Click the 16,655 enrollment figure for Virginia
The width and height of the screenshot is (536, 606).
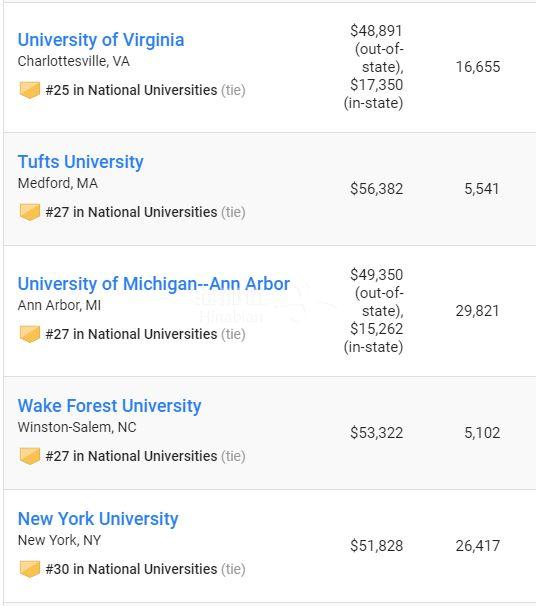click(478, 66)
